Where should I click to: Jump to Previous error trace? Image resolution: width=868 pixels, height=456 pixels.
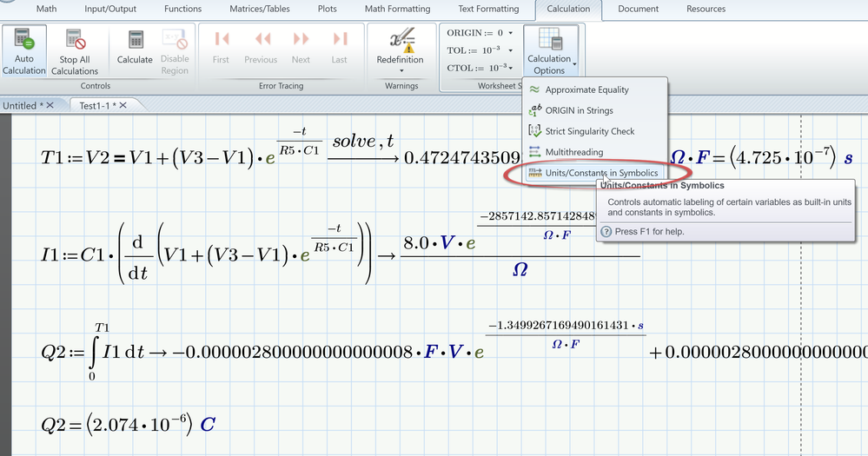point(261,47)
